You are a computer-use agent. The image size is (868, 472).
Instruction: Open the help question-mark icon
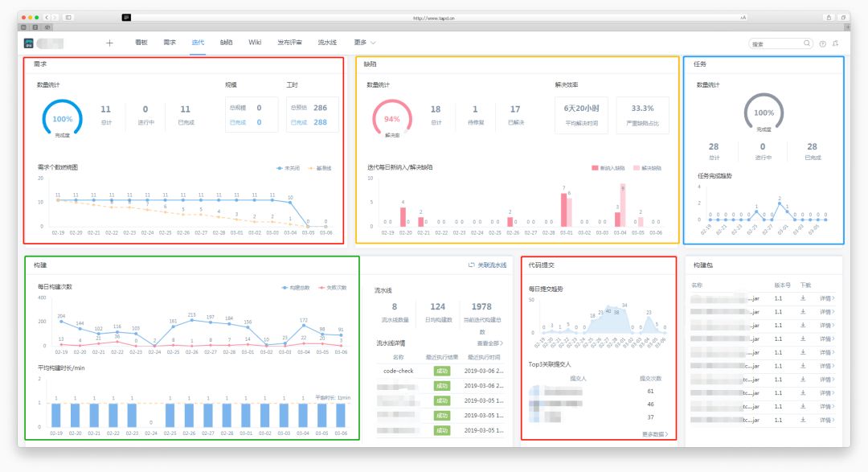pyautogui.click(x=823, y=43)
